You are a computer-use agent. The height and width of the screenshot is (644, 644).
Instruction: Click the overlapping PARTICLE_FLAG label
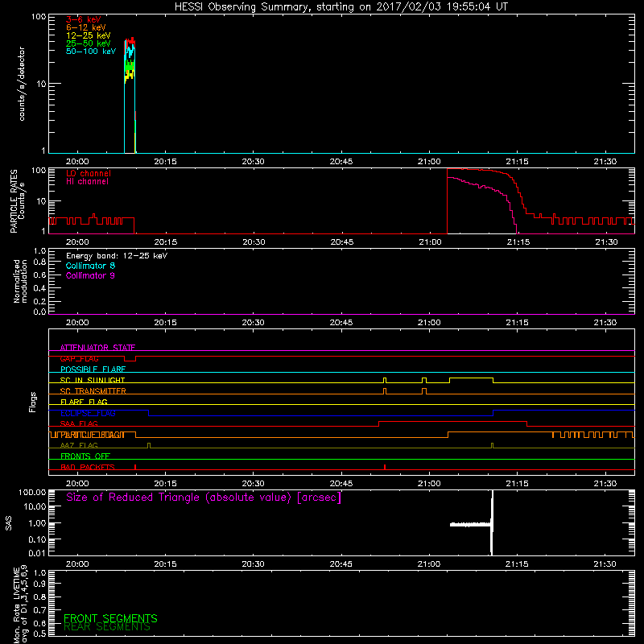coord(93,435)
